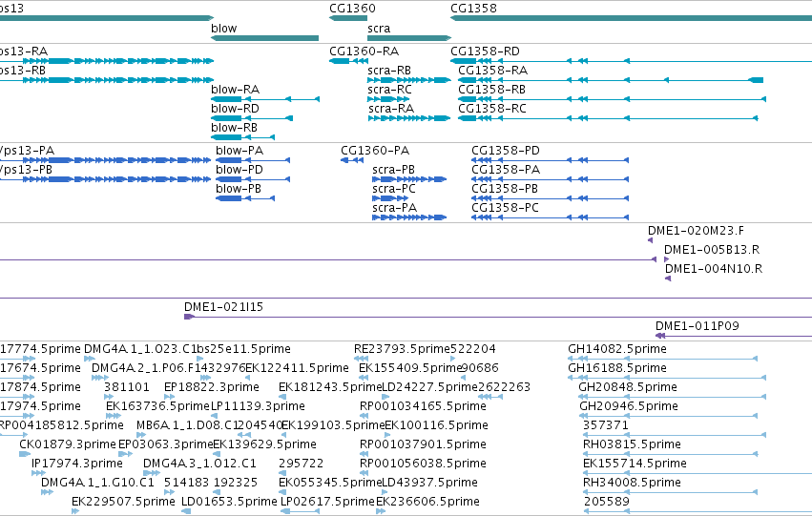Screen dimensions: 812x516
Task: Click EST IP17974.3prime
Action: pyautogui.click(x=38, y=474)
